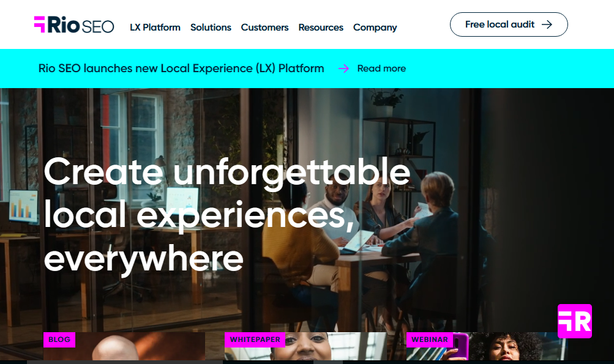Screen dimensions: 614x364
Task: Select the BLOG tag label
Action: point(59,340)
